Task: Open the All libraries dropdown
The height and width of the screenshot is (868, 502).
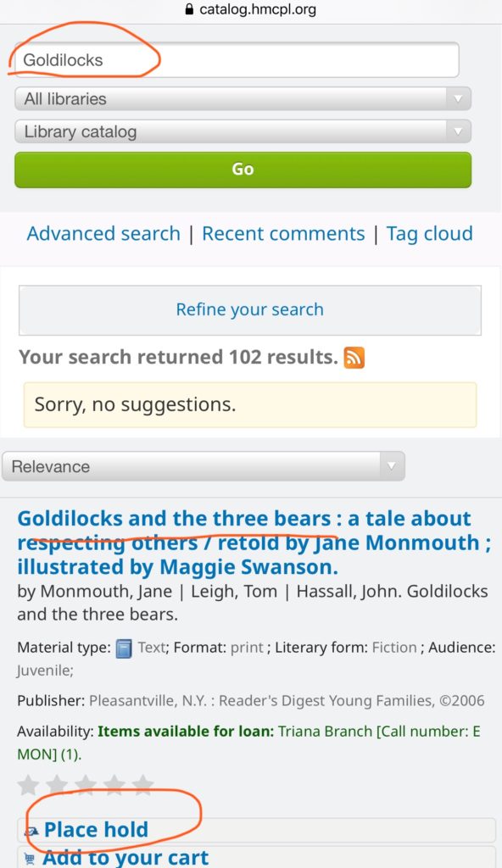Action: [243, 99]
